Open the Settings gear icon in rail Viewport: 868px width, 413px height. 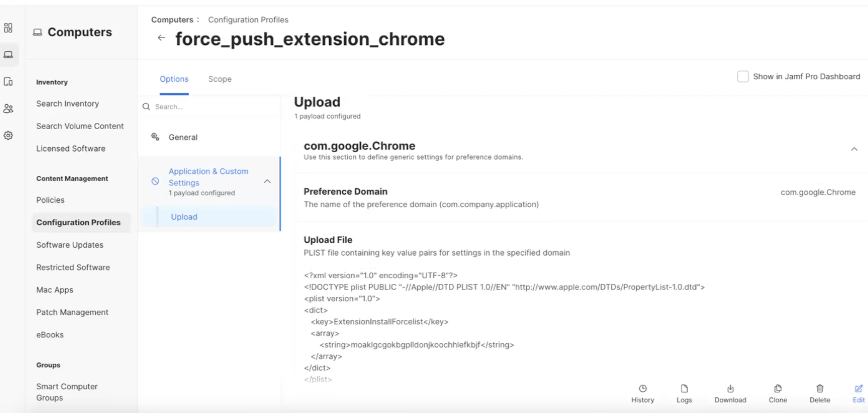[x=8, y=135]
